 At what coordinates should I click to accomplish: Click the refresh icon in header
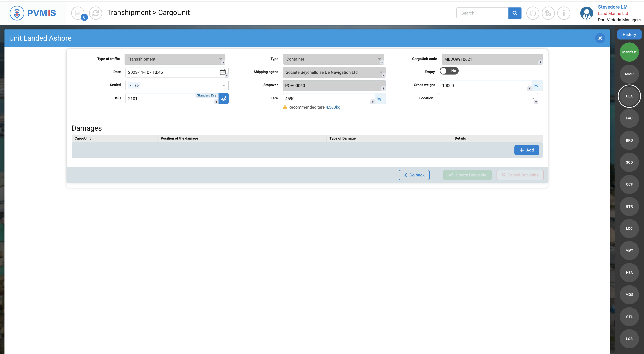pyautogui.click(x=95, y=13)
